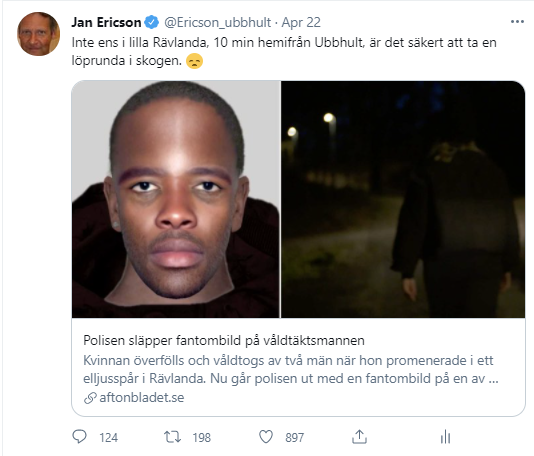Image resolution: width=534 pixels, height=456 pixels.
Task: Click the 124 replies count
Action: tap(109, 437)
